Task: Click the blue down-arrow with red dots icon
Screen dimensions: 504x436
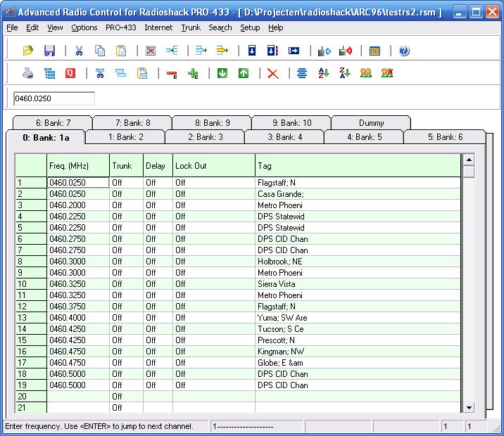Action: (x=272, y=51)
